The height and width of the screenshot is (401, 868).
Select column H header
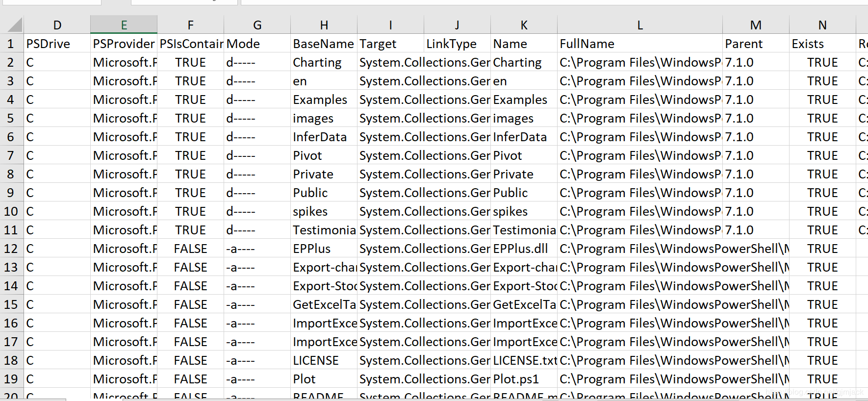pos(324,25)
